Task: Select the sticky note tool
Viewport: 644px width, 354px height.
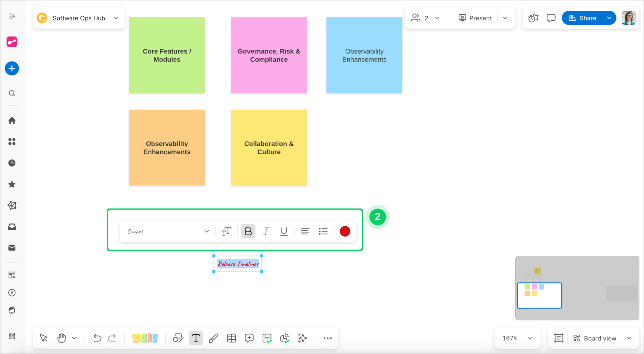Action: click(x=146, y=338)
